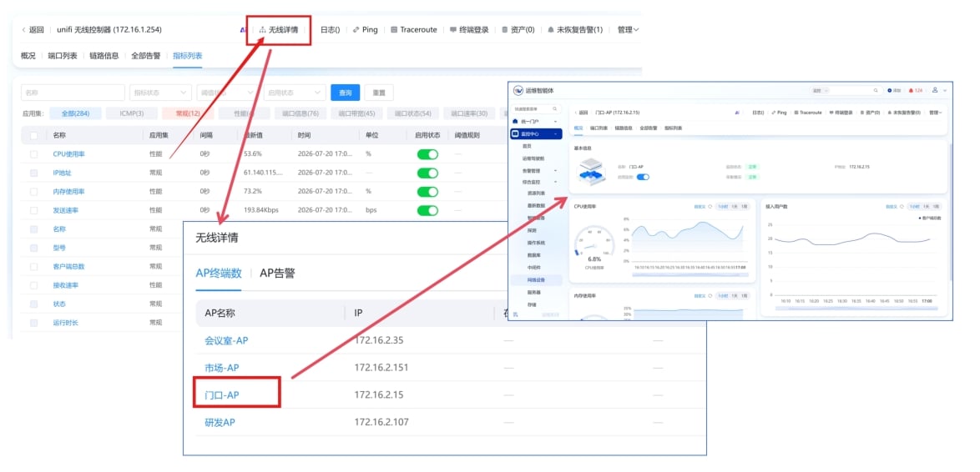Viewport: 980px width, 472px height.
Task: Launch Traceroute from the unifi controller header
Action: 414,29
